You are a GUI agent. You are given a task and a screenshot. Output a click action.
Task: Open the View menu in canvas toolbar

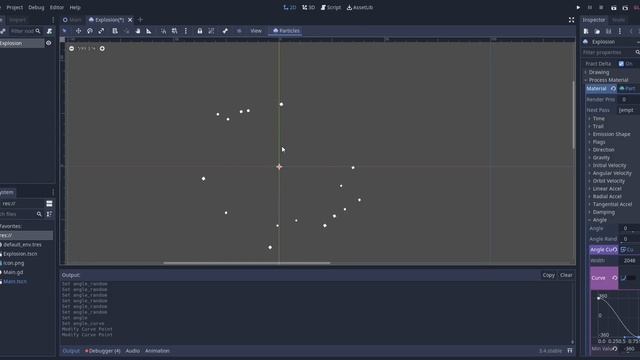point(256,31)
